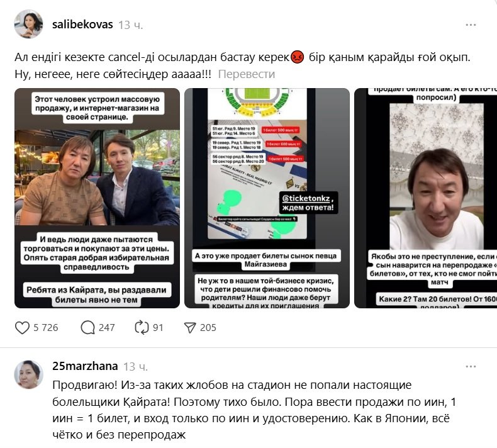Viewport: 497px width, 448px height.
Task: Open third image of man in white shirt
Action: (425, 198)
